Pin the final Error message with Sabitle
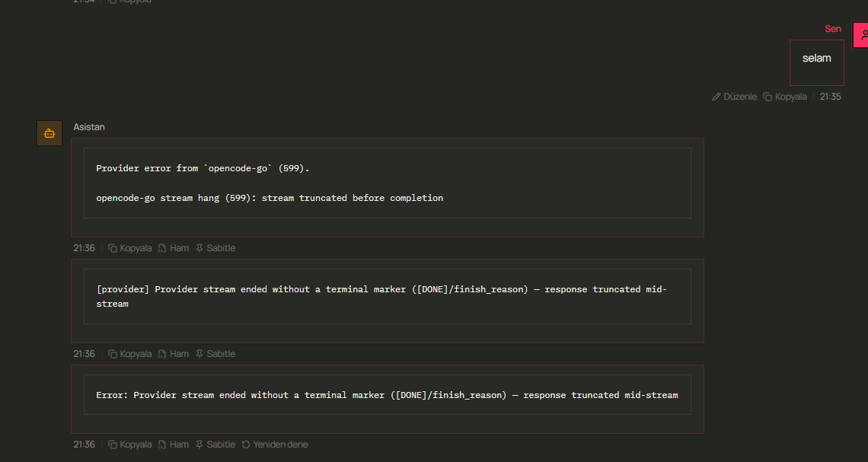The width and height of the screenshot is (868, 462). coord(215,444)
